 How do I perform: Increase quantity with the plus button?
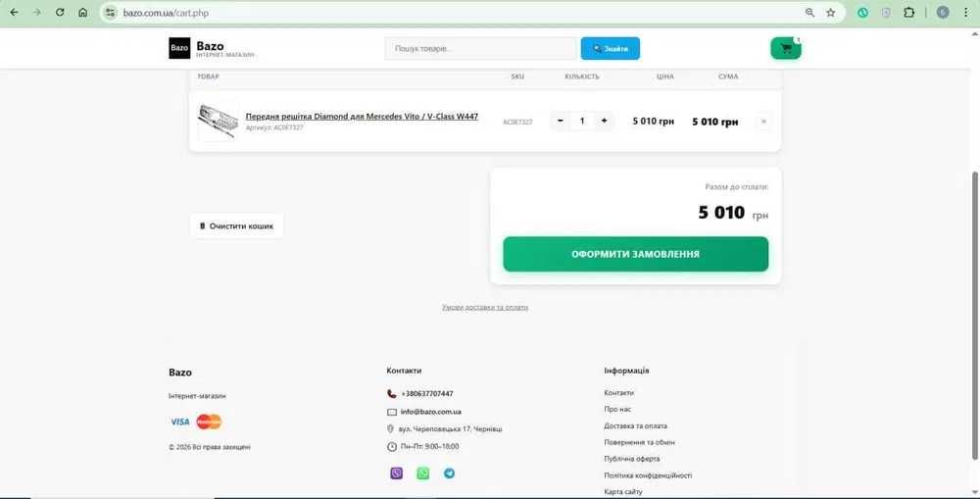(604, 121)
